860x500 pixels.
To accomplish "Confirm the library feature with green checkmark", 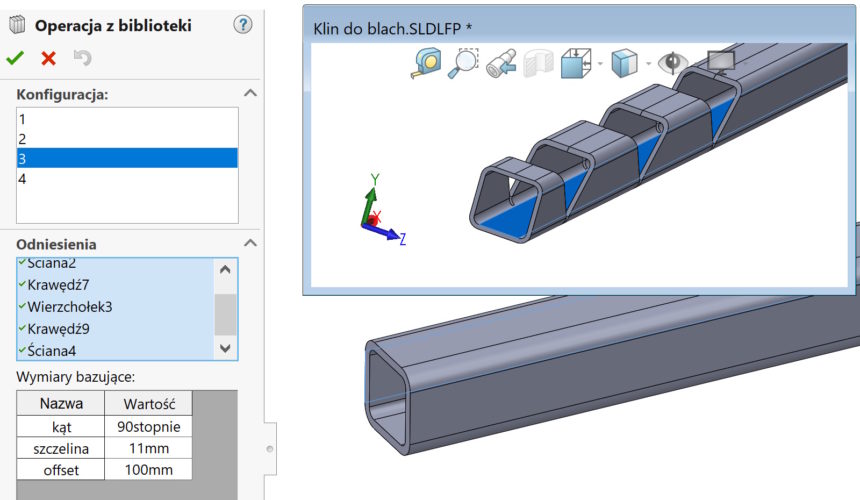I will [x=15, y=59].
